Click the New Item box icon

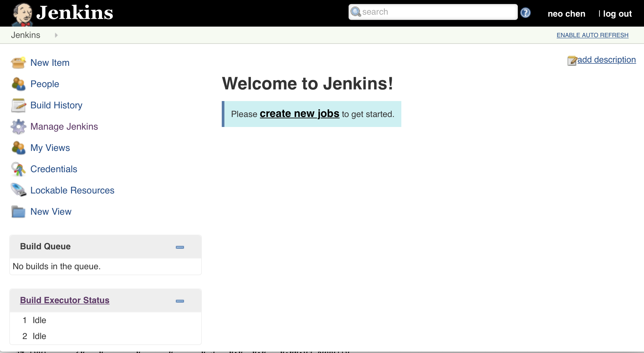18,62
